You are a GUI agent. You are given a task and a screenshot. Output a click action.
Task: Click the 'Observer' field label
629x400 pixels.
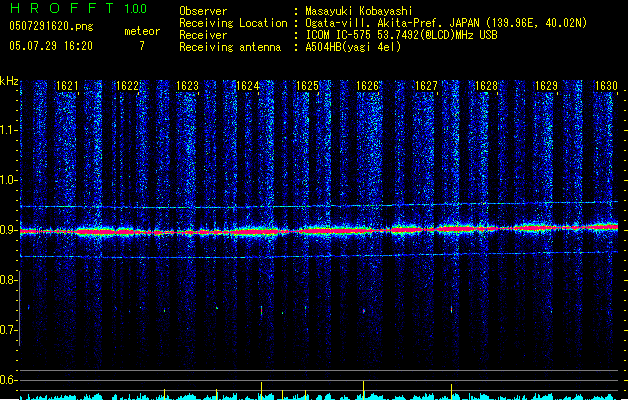pos(203,11)
